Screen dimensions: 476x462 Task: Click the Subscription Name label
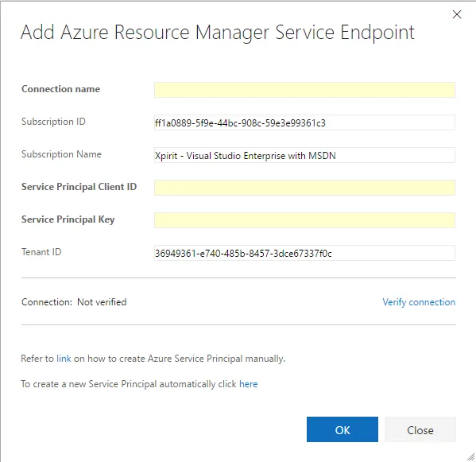pos(61,154)
